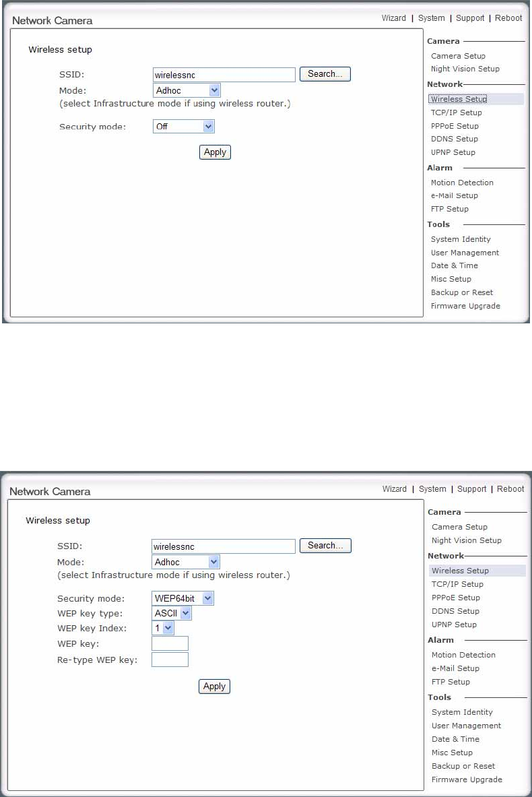Open Backup or Reset in upper sidebar
Screen dimensions: 532x797
pyautogui.click(x=462, y=292)
